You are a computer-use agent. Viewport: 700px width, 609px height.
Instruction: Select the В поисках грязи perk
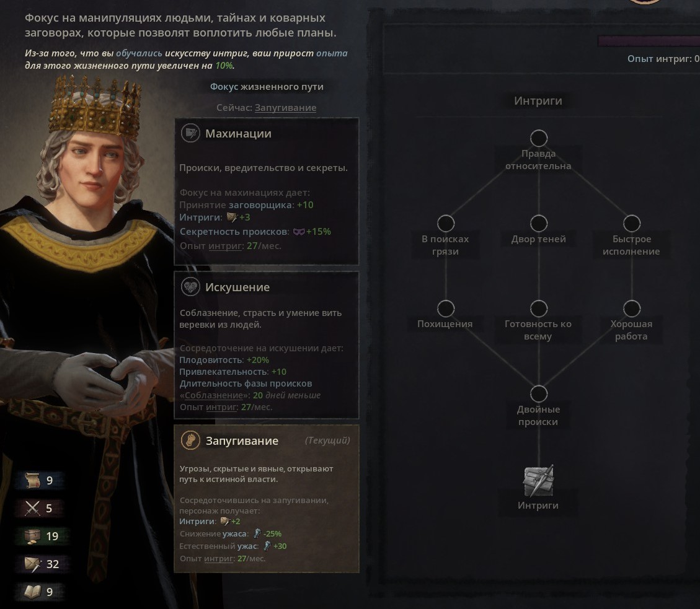coord(446,224)
